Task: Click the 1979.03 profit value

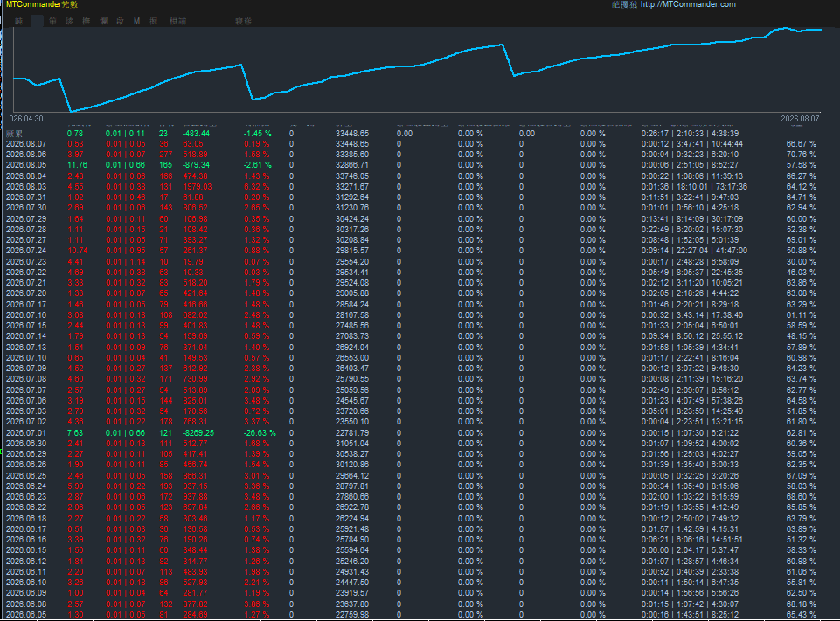Action: tap(198, 186)
